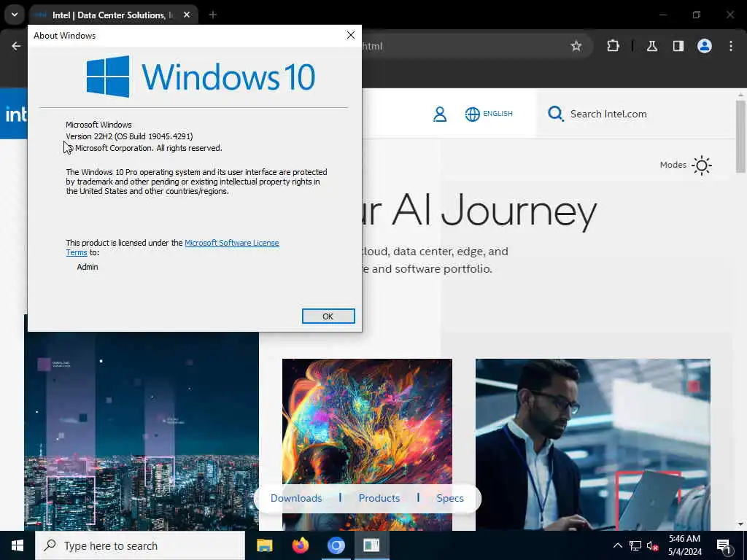The height and width of the screenshot is (560, 747).
Task: Open a new browser tab
Action: pos(213,15)
